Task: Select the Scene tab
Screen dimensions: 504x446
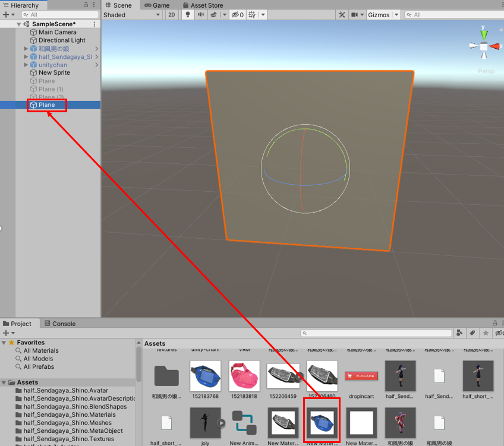Action: point(119,5)
